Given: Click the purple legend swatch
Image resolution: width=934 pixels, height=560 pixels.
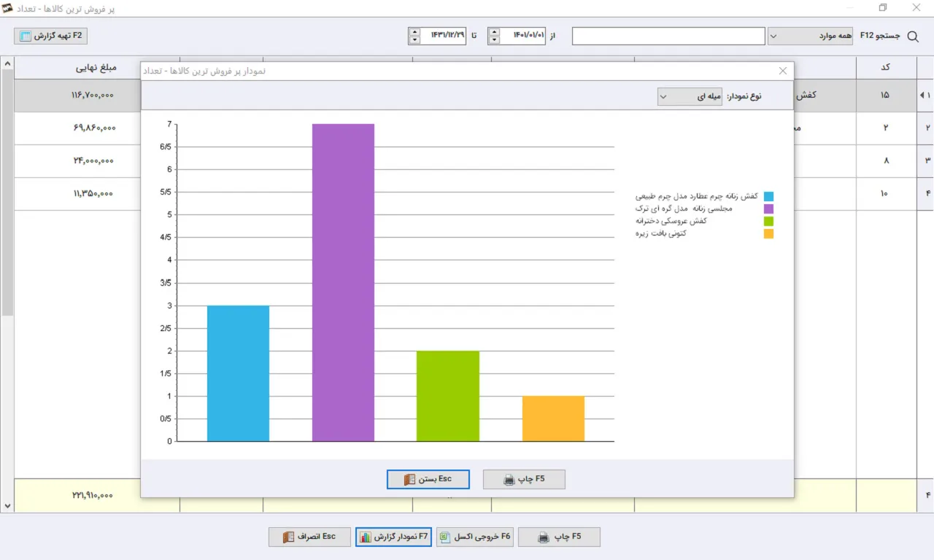Looking at the screenshot, I should [x=768, y=209].
